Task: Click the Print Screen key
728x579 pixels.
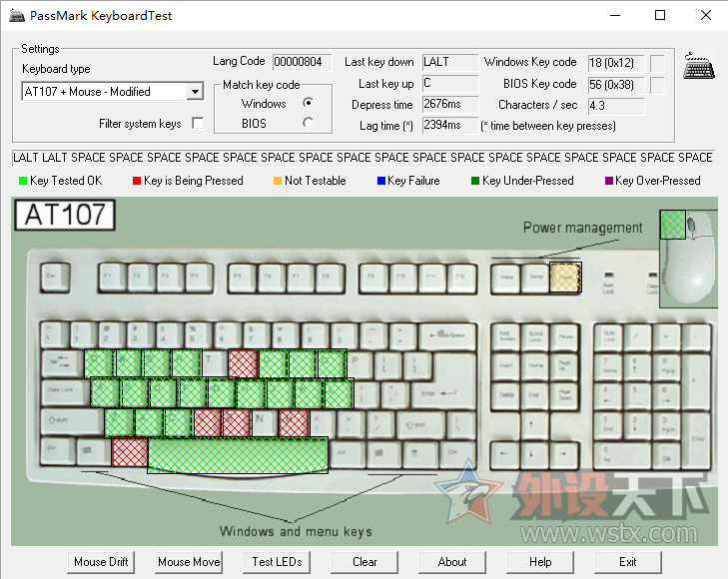Action: (x=505, y=336)
